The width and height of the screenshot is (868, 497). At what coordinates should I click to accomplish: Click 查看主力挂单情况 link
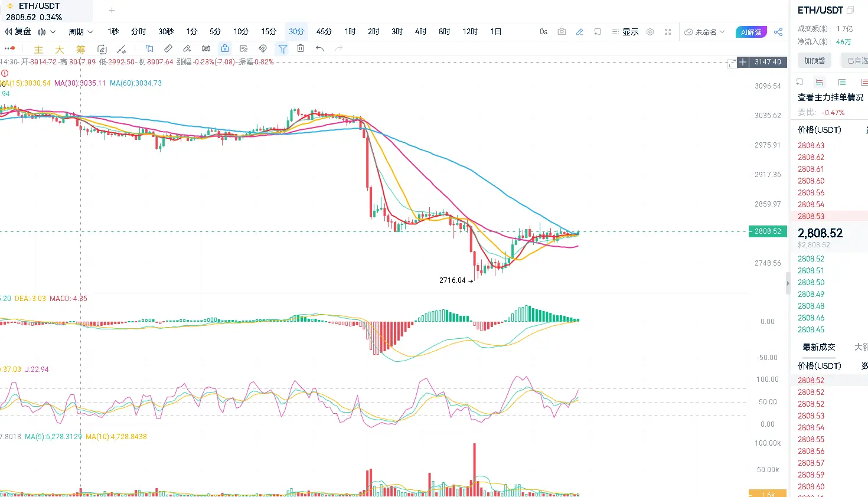(x=830, y=97)
